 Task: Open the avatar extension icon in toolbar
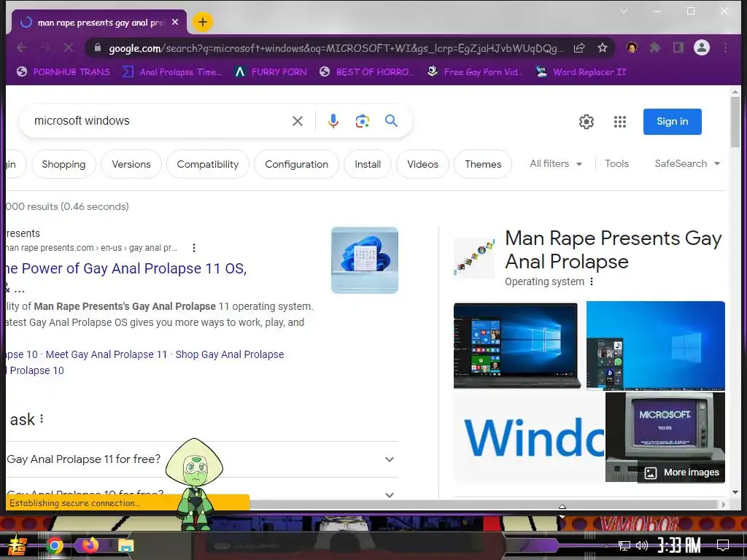[632, 47]
